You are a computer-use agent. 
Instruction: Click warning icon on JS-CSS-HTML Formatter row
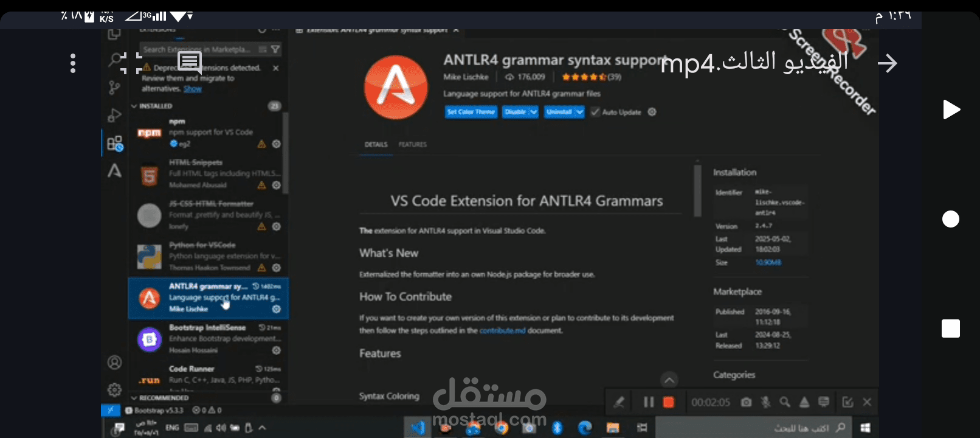(261, 226)
